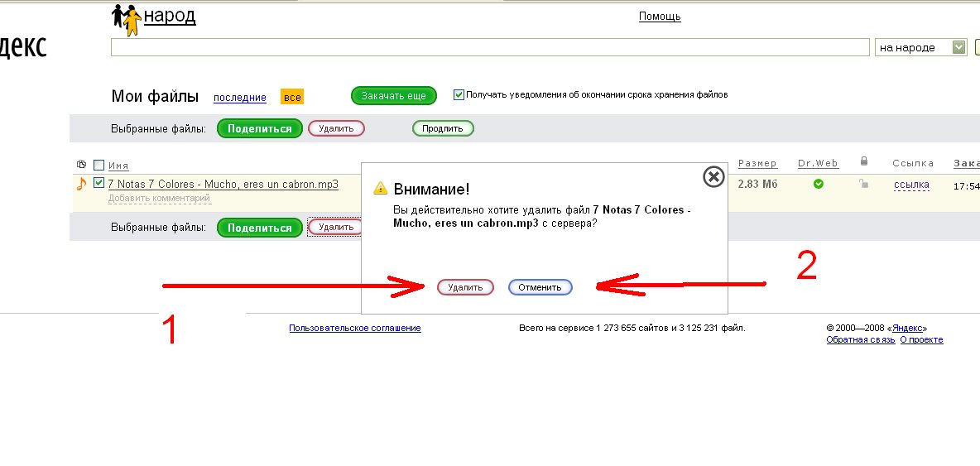Screen dimensions: 980x466
Task: Click the Мои файлы heading
Action: click(x=155, y=96)
